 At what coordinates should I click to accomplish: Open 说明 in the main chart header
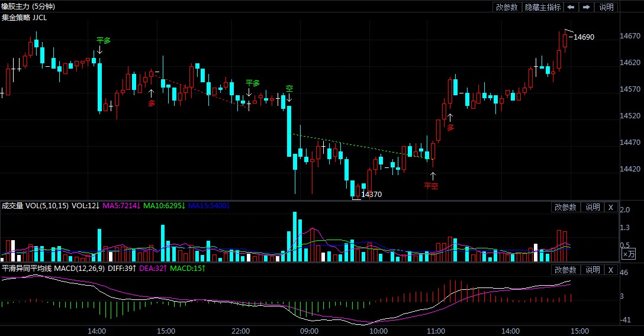coord(606,7)
